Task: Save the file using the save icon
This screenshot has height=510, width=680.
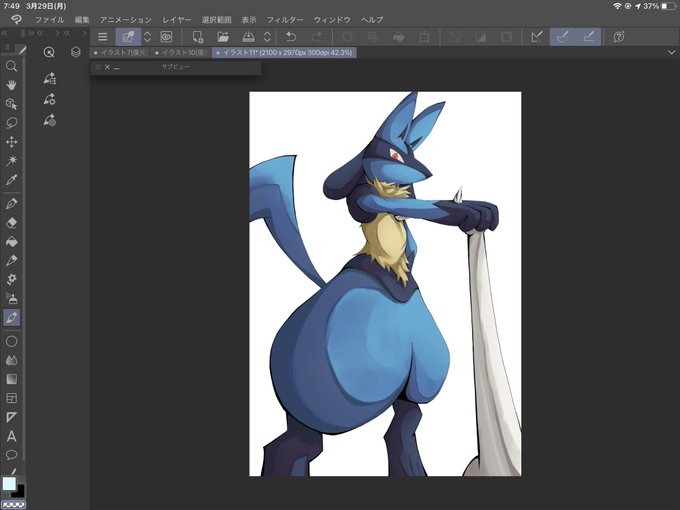Action: click(248, 37)
